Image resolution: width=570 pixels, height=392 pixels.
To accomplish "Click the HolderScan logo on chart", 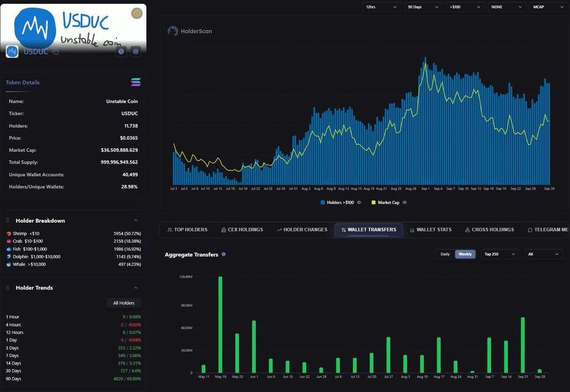I will point(173,31).
